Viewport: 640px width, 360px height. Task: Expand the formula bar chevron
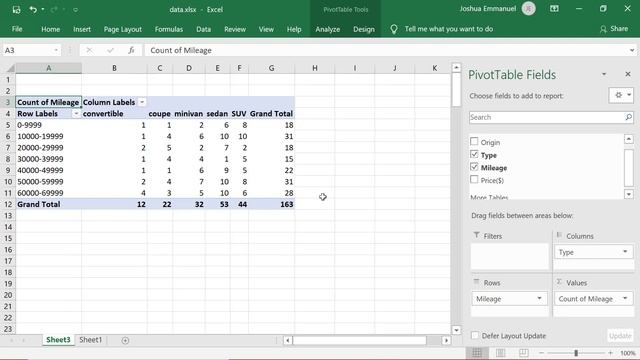(x=632, y=50)
